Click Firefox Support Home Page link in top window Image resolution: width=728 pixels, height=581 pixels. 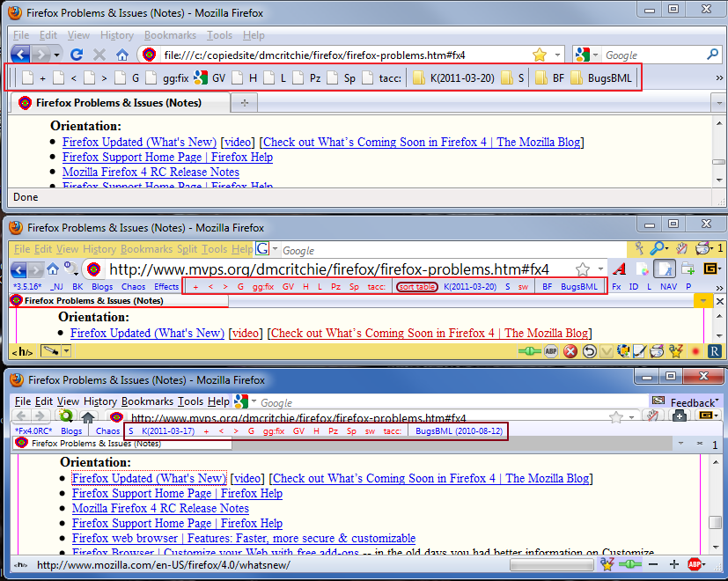pyautogui.click(x=167, y=157)
